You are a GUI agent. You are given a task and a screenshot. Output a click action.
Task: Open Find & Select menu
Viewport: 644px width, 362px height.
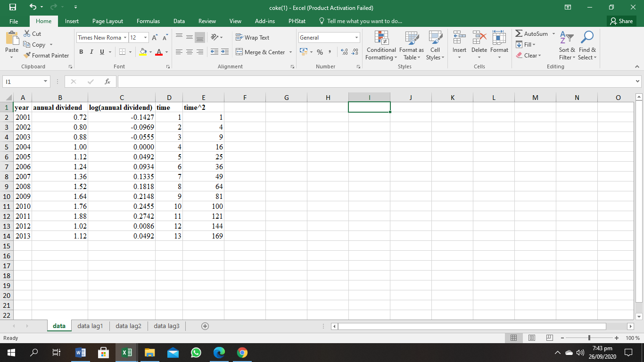click(587, 46)
